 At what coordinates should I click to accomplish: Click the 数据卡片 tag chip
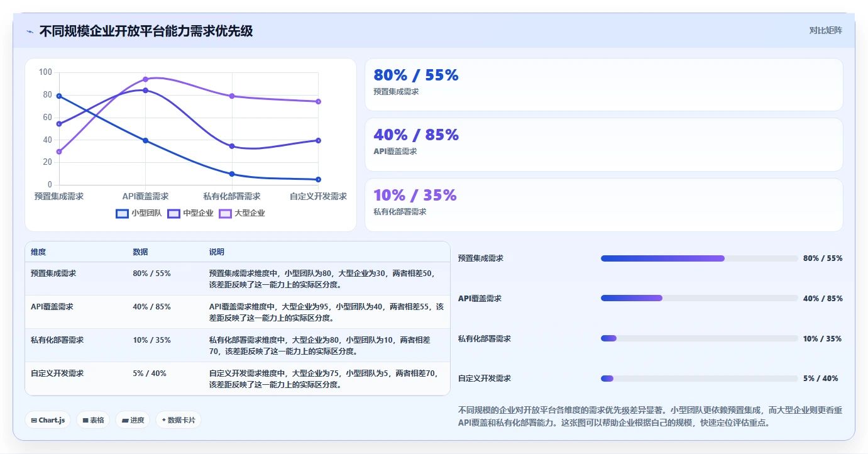(179, 420)
